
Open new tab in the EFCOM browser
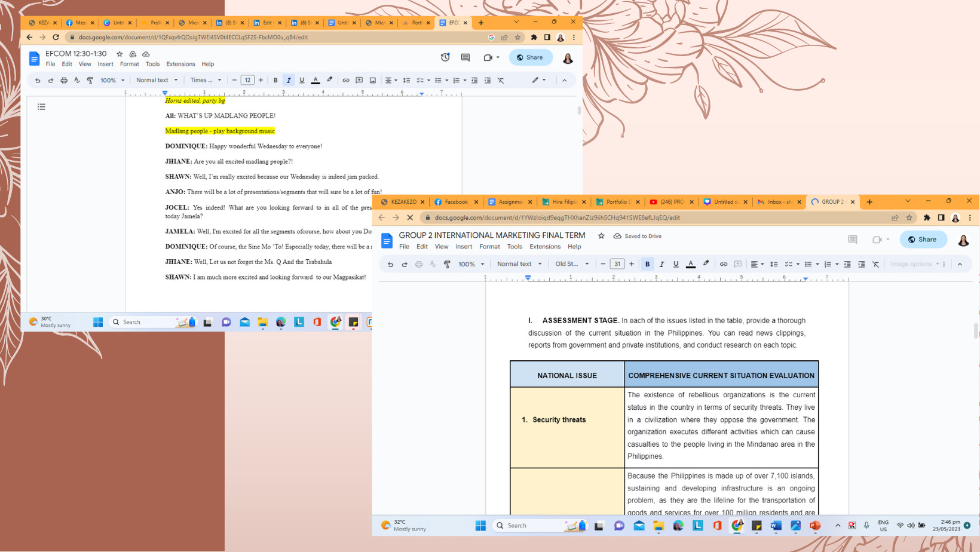[481, 23]
